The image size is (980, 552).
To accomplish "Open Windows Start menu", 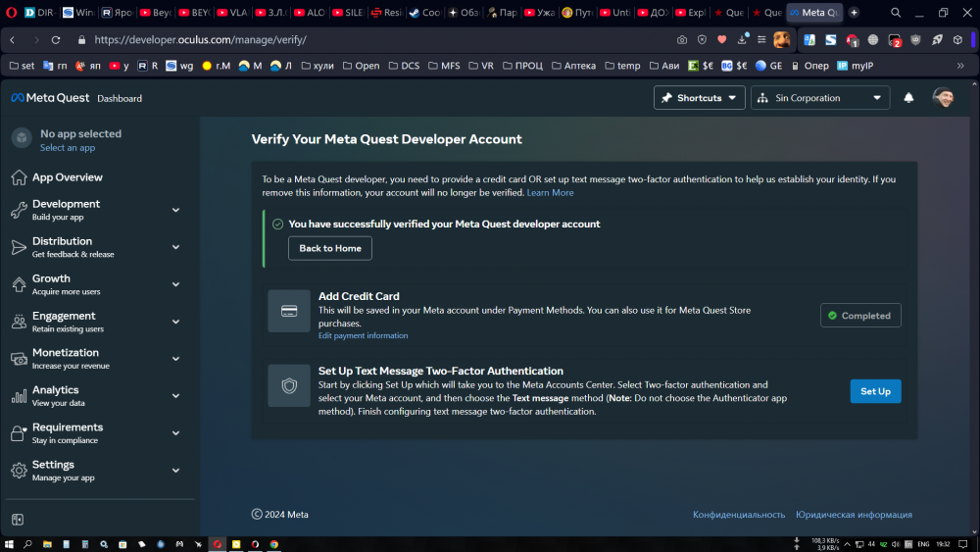I will click(x=9, y=544).
